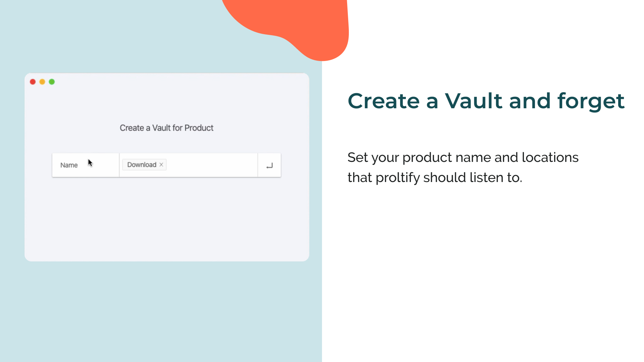Click the light blue background below the app window
This screenshot has height=362, width=644.
[161, 312]
